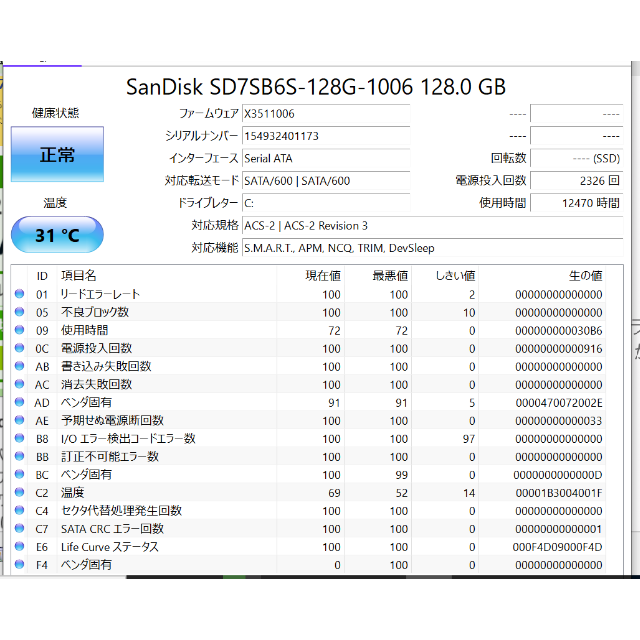640x640 pixels.
Task: Select the セクタ代替処理発生回数 row name
Action: (121, 510)
